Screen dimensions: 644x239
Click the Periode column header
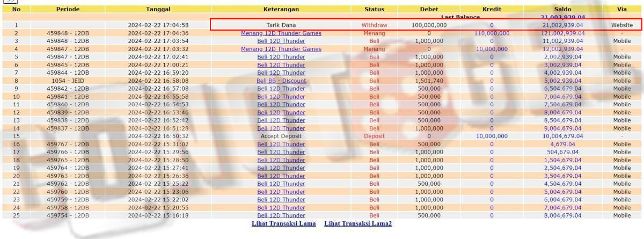pos(68,9)
